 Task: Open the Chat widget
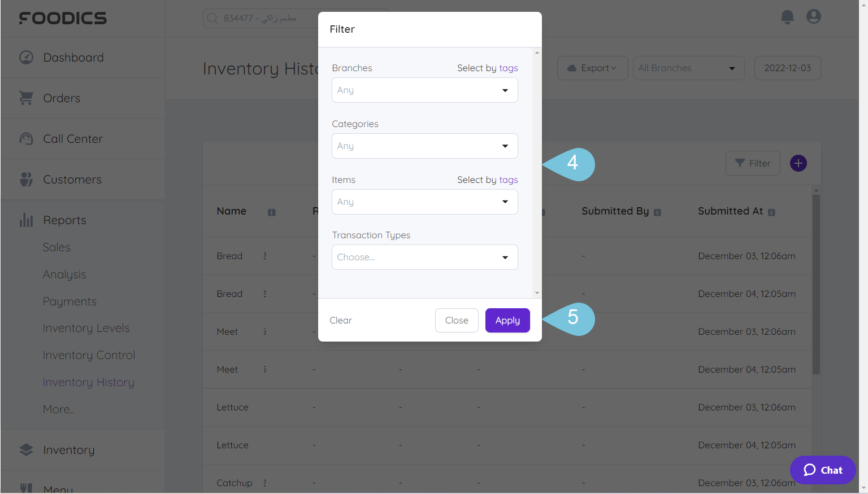(823, 470)
